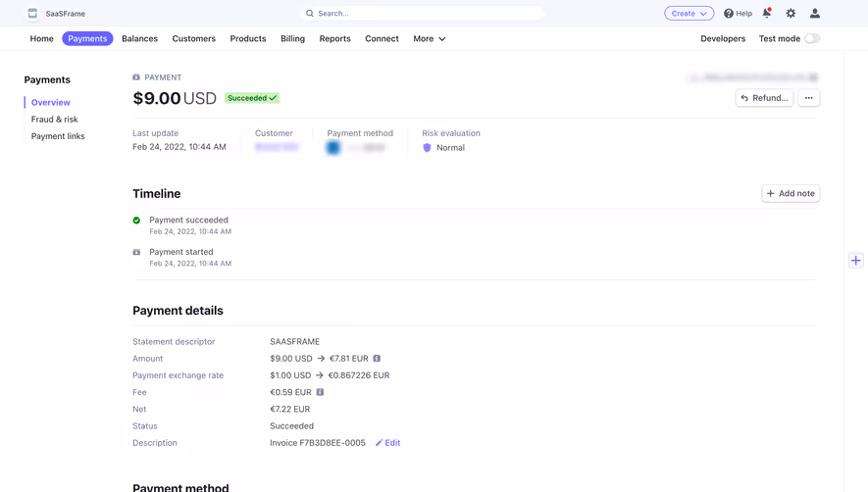Open Developers link
The width and height of the screenshot is (868, 492).
click(x=723, y=39)
